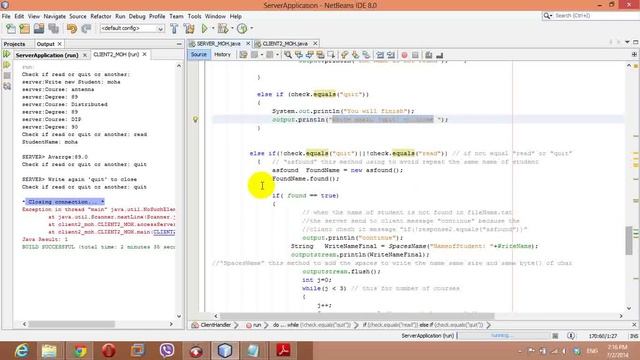This screenshot has height=360, width=640.
Task: Click the Find Previous Occurrence icon
Action: pos(299,55)
